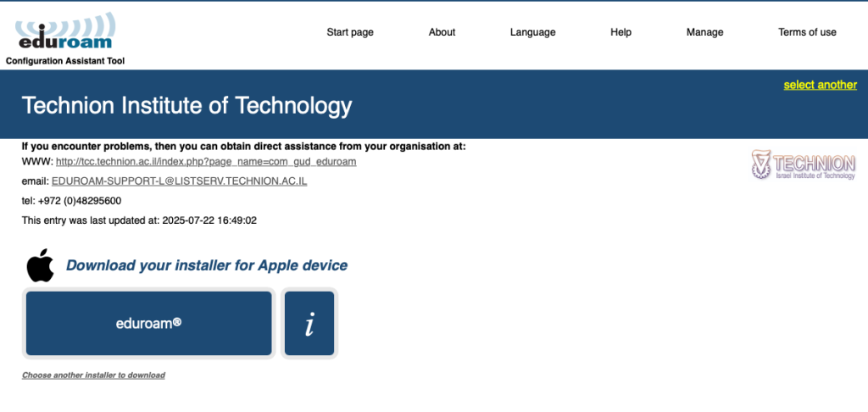Open the Language menu
This screenshot has height=412, width=868.
532,32
